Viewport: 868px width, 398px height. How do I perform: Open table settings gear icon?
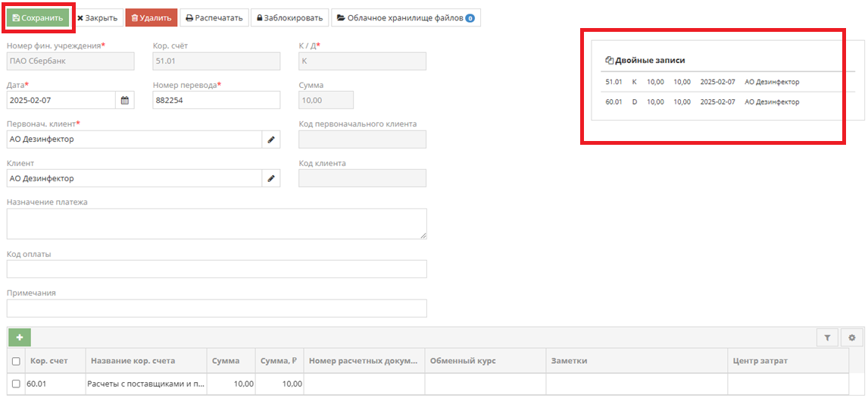852,337
